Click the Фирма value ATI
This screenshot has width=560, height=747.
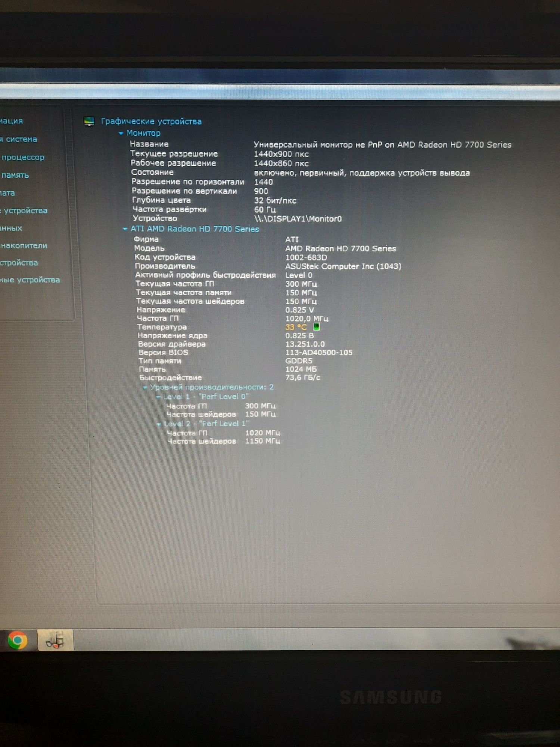tap(292, 239)
